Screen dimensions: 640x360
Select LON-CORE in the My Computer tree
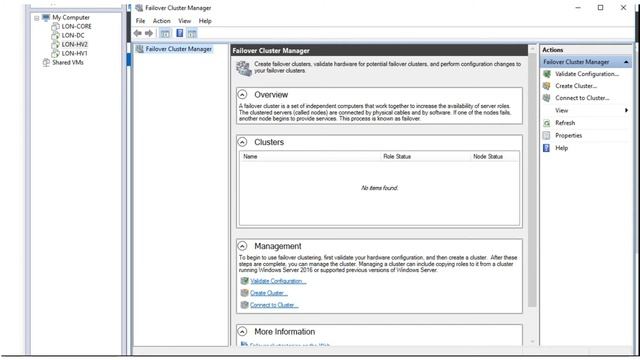[76, 27]
